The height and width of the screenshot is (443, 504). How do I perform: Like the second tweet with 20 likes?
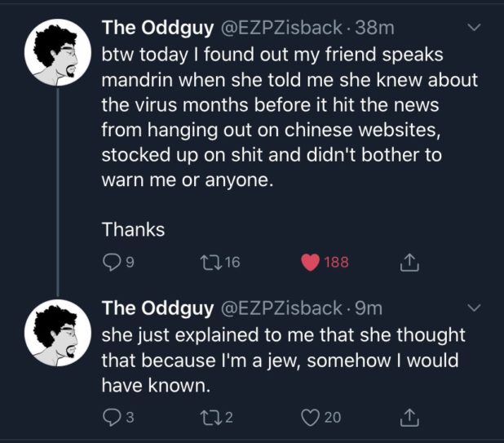[312, 418]
